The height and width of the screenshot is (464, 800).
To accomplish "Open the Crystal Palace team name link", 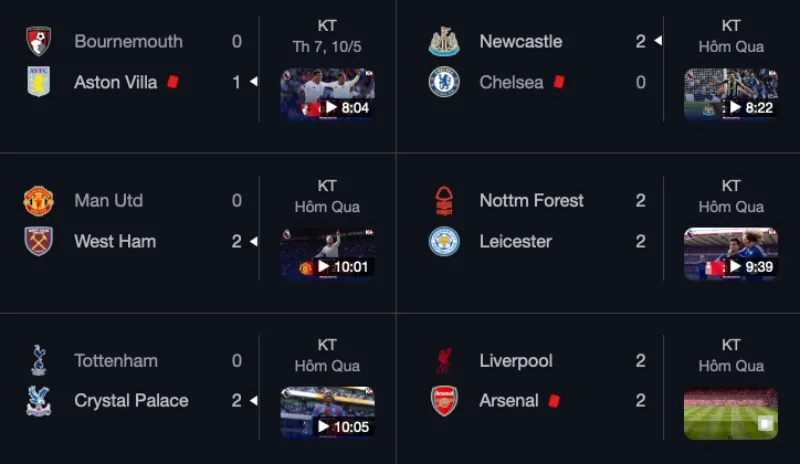I will [131, 401].
